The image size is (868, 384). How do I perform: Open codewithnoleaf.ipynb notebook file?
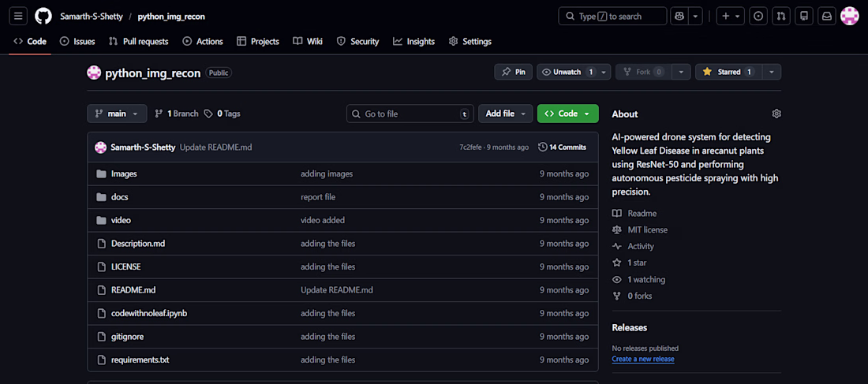click(x=149, y=313)
